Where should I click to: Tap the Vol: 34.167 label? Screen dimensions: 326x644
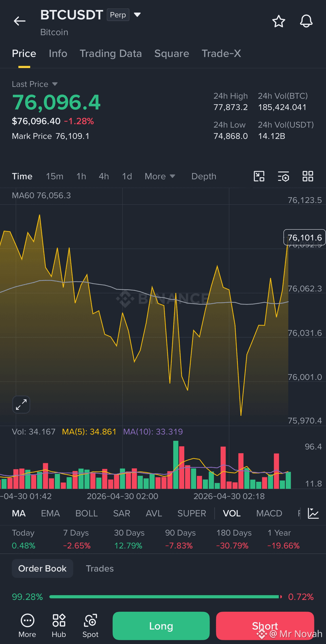pos(33,432)
